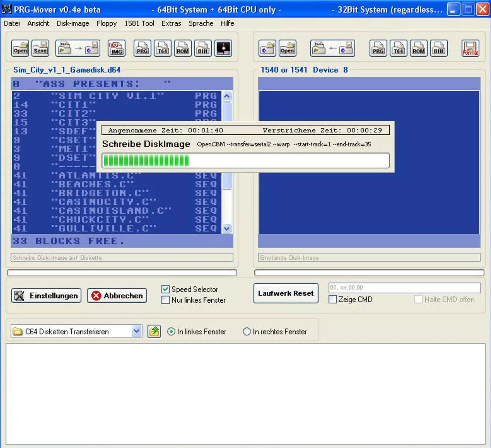Click the Laufwerk Reset button
491x448 pixels.
point(286,293)
